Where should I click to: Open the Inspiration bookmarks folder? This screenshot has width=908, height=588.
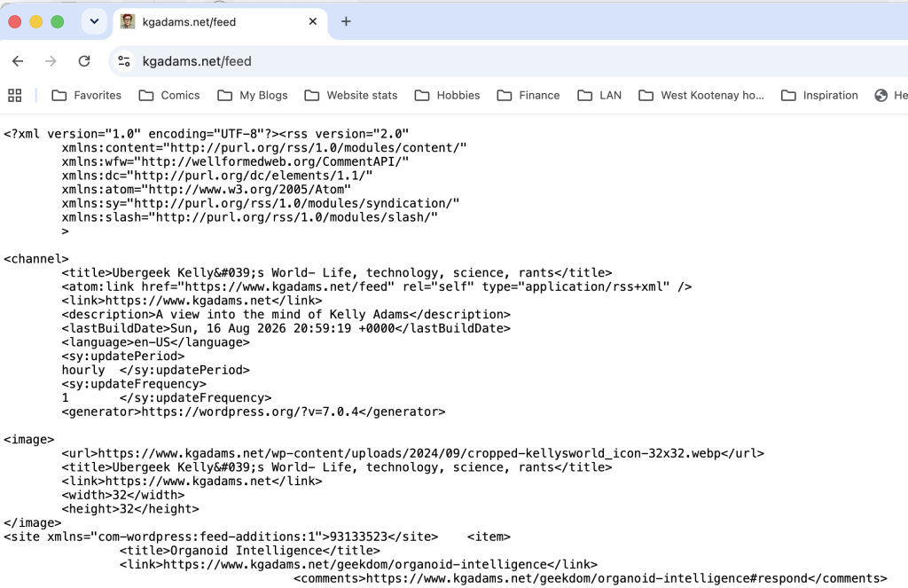pyautogui.click(x=820, y=95)
